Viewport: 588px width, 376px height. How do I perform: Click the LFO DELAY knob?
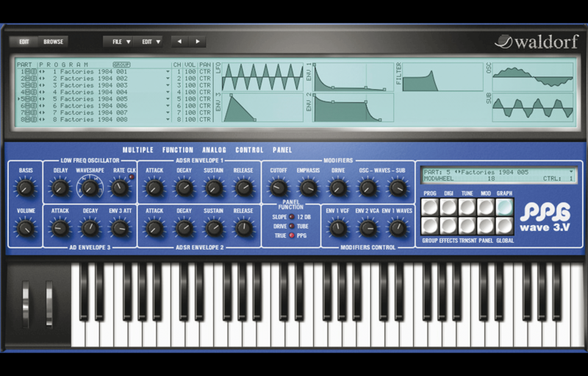(60, 188)
